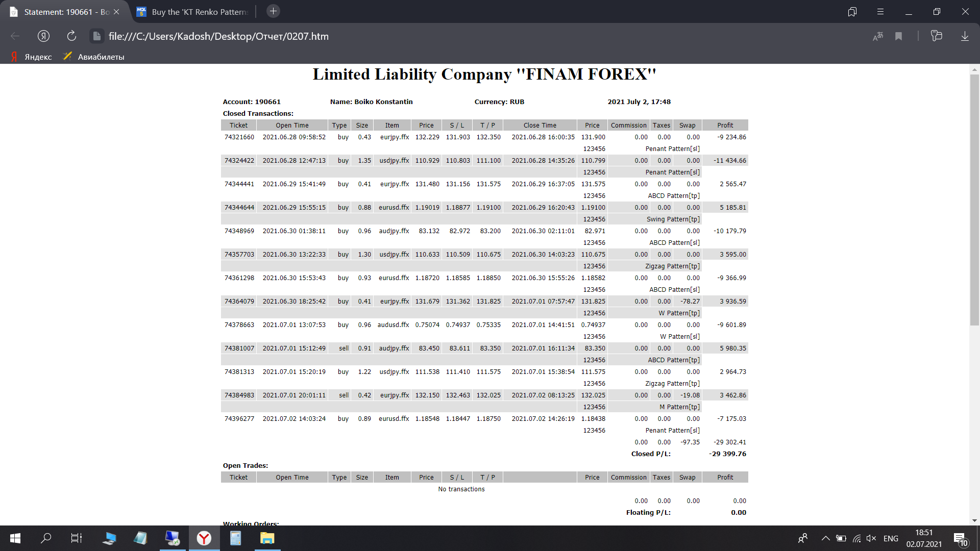The width and height of the screenshot is (980, 551).
Task: Click the page translate icon
Action: (878, 36)
